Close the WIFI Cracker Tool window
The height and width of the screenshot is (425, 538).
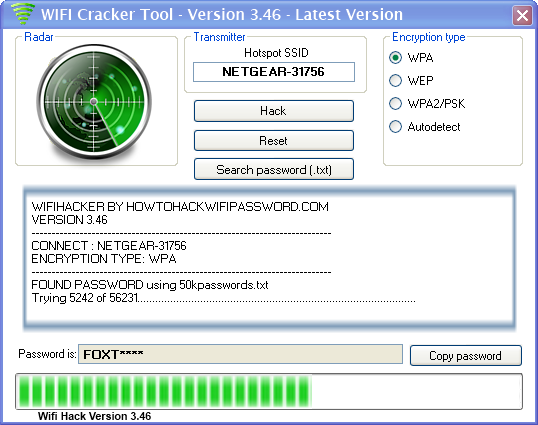(x=522, y=15)
